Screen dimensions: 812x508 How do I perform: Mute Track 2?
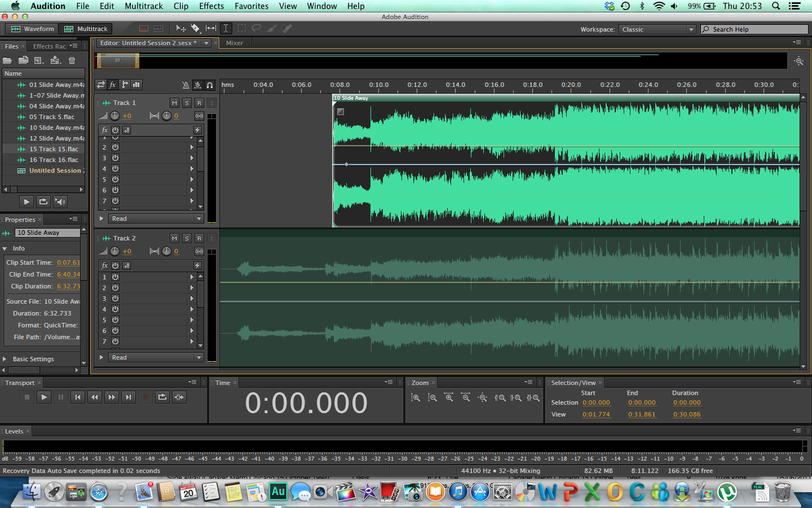pos(175,238)
